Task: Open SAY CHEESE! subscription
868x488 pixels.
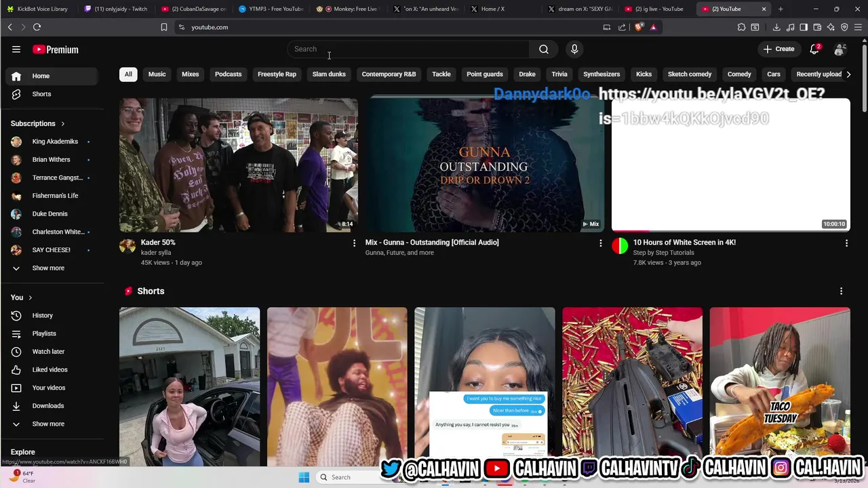Action: tap(52, 250)
